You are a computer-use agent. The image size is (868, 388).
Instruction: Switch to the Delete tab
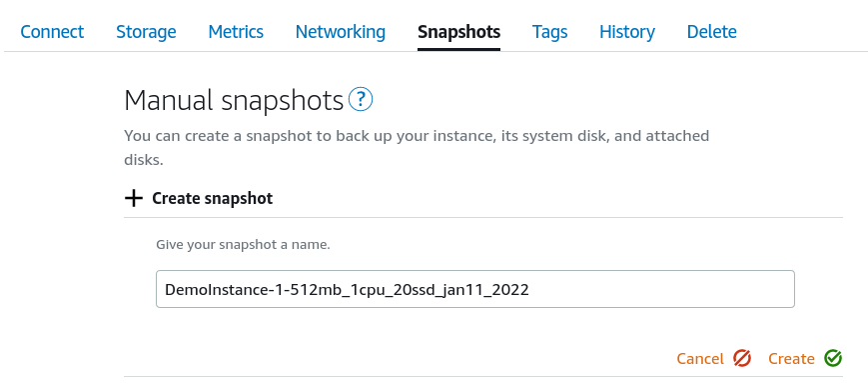[x=712, y=32]
